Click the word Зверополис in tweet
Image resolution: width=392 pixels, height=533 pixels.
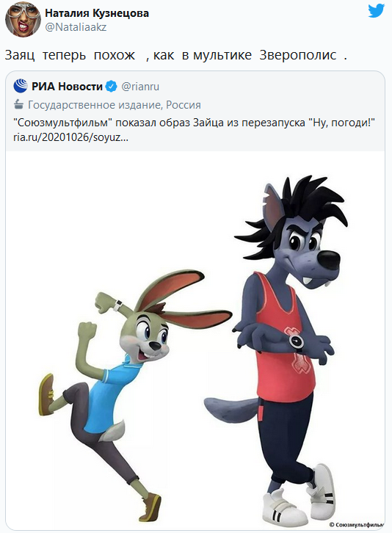[298, 55]
